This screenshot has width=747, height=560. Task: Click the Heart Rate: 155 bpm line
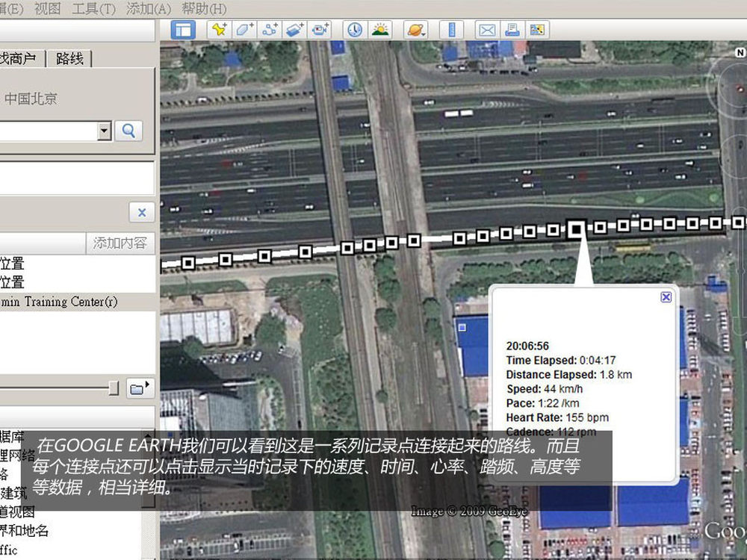click(x=557, y=417)
